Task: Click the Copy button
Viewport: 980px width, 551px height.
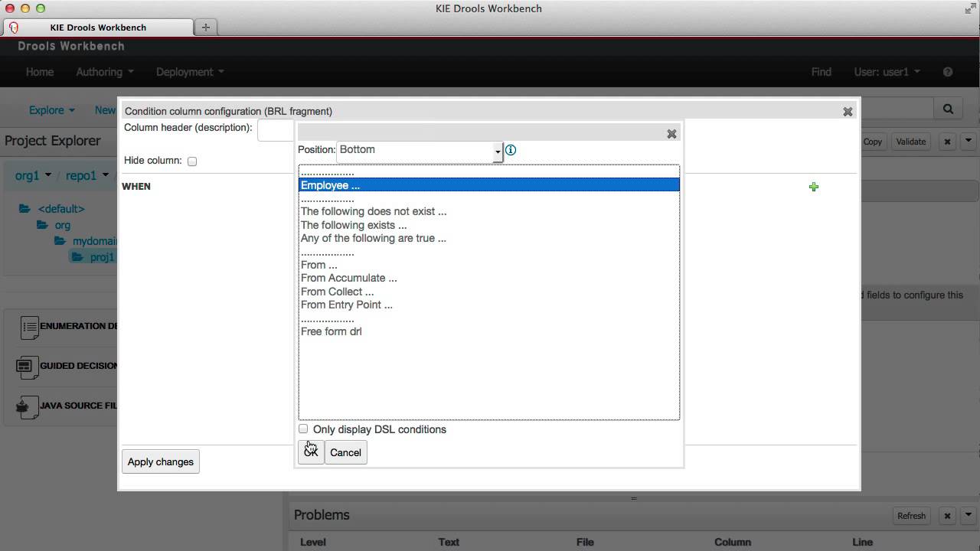Action: (873, 142)
